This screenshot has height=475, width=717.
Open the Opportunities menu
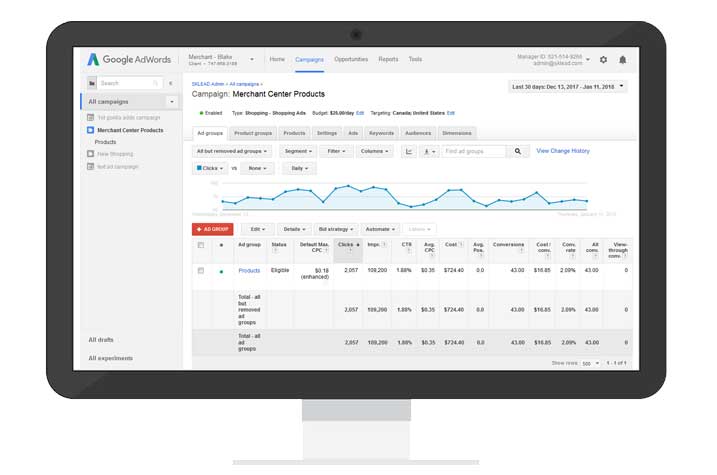click(351, 59)
